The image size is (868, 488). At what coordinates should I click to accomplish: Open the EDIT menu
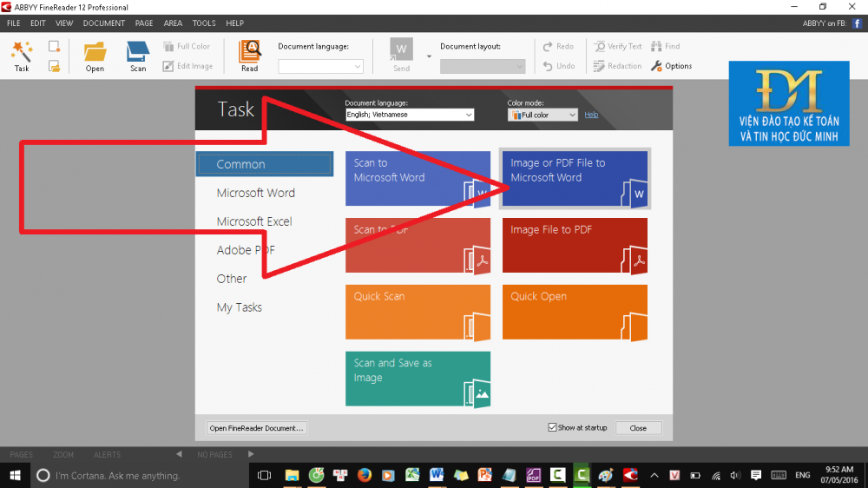pyautogui.click(x=38, y=23)
